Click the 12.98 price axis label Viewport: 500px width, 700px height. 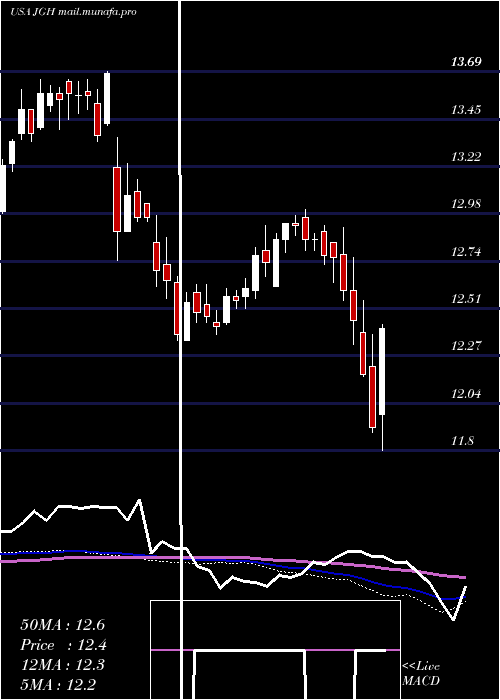(x=467, y=204)
